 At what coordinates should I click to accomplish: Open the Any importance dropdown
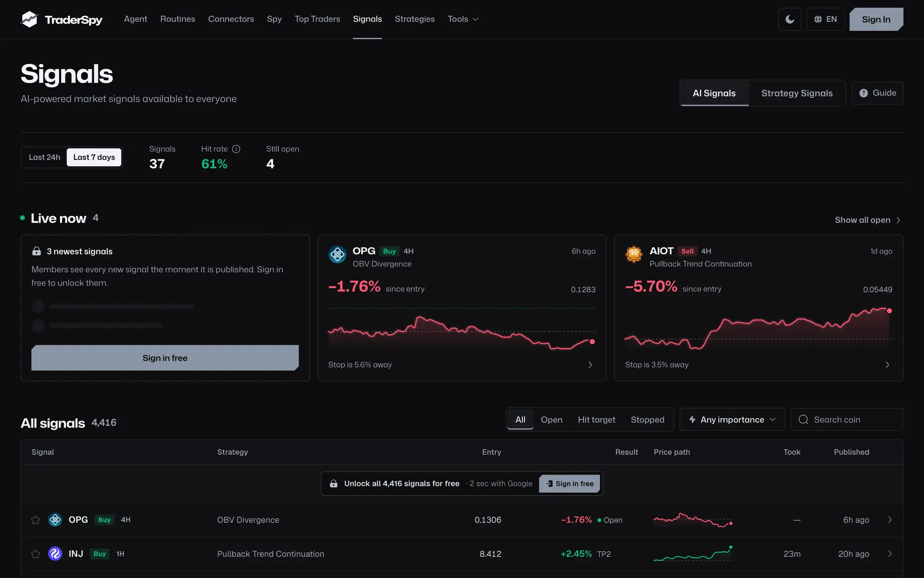pyautogui.click(x=732, y=420)
